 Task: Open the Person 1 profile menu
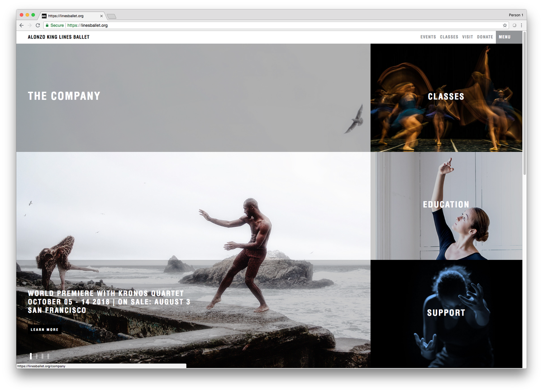pyautogui.click(x=515, y=14)
